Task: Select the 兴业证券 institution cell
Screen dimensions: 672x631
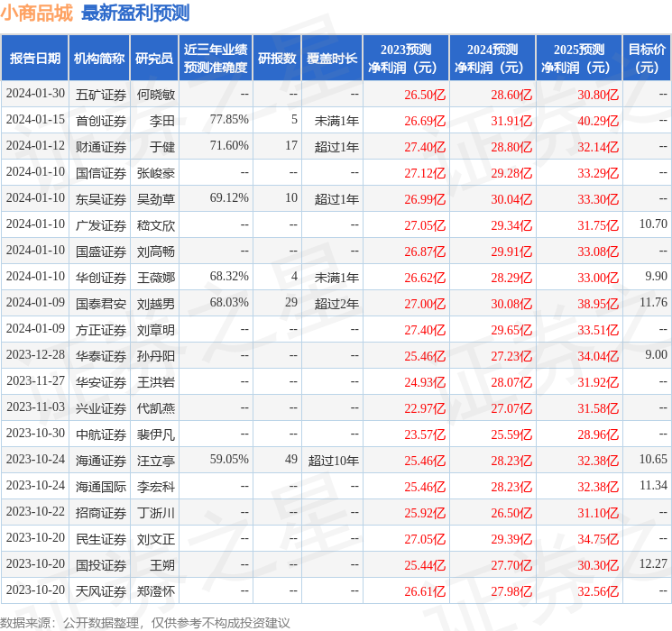Action: point(101,408)
